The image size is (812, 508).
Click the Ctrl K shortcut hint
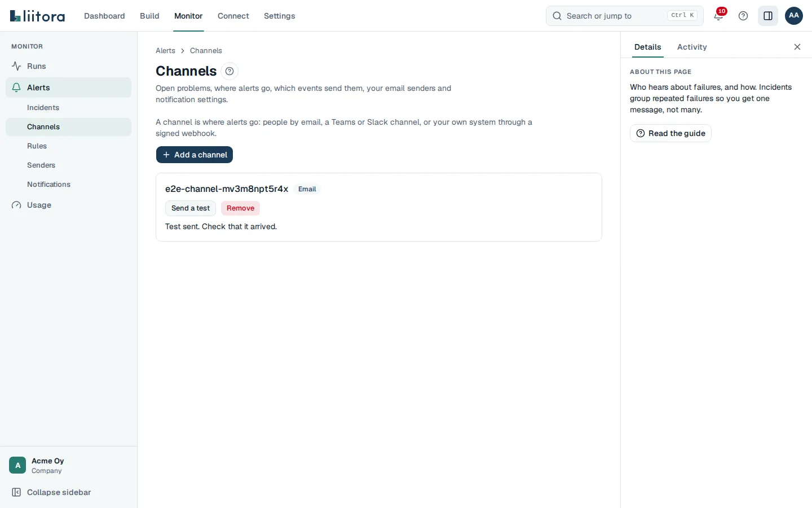coord(682,16)
